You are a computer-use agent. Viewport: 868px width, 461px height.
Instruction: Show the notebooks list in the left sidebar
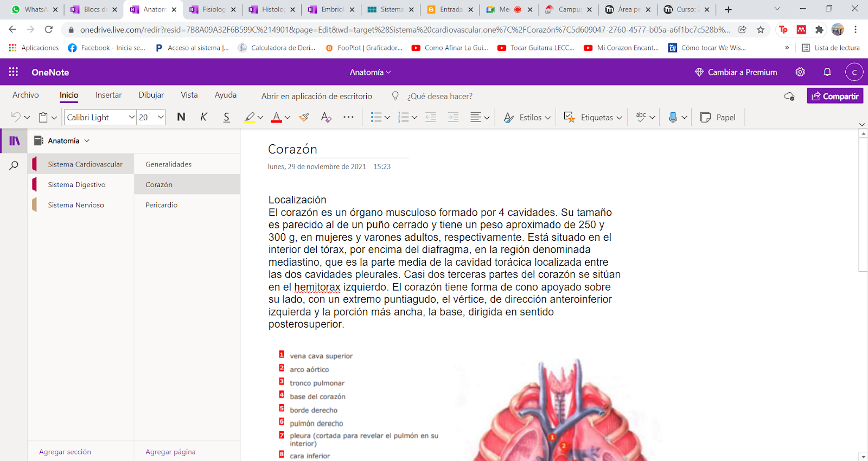tap(14, 141)
